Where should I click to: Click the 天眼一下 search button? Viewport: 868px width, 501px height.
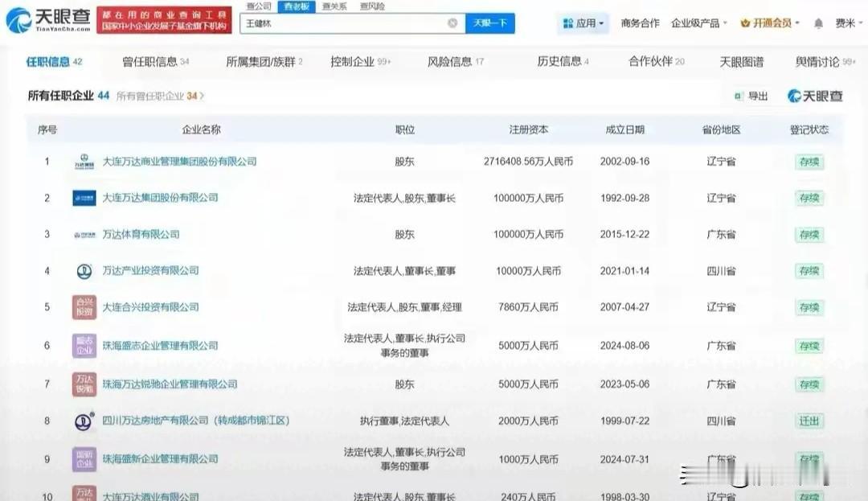coord(490,23)
